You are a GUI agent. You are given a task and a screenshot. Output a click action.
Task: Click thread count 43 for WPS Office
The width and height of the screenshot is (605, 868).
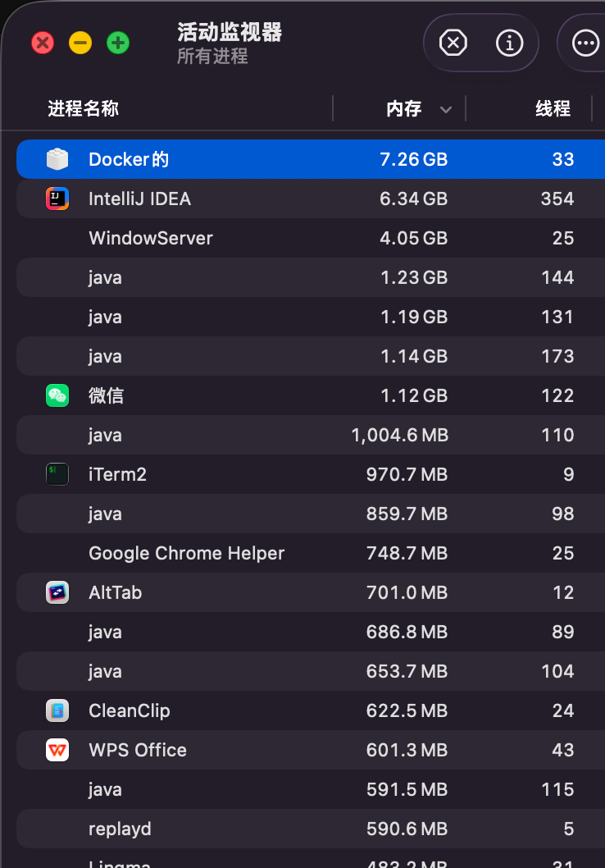[563, 750]
